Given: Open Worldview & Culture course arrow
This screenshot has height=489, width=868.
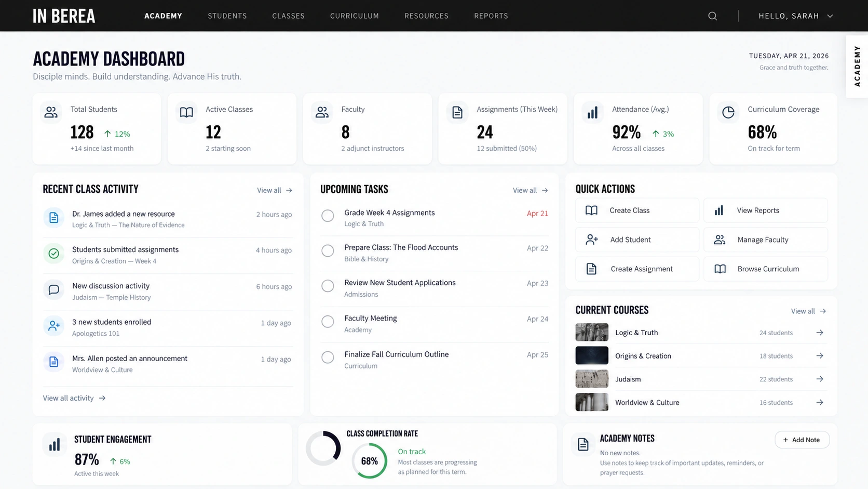Looking at the screenshot, I should point(820,402).
